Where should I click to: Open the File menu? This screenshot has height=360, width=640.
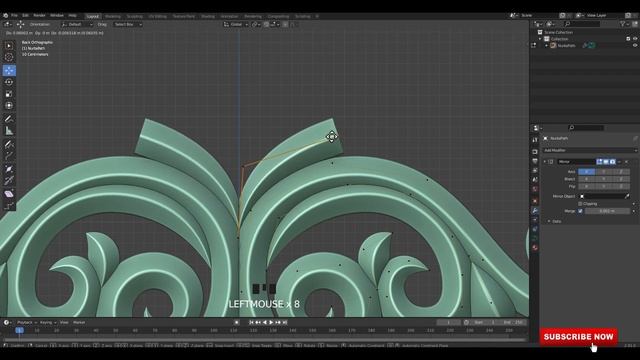click(14, 16)
